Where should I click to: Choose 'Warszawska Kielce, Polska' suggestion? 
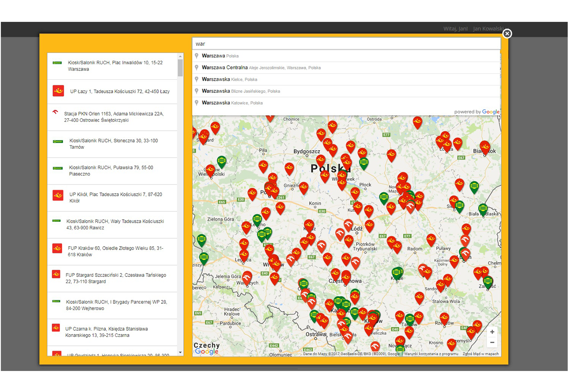point(346,79)
